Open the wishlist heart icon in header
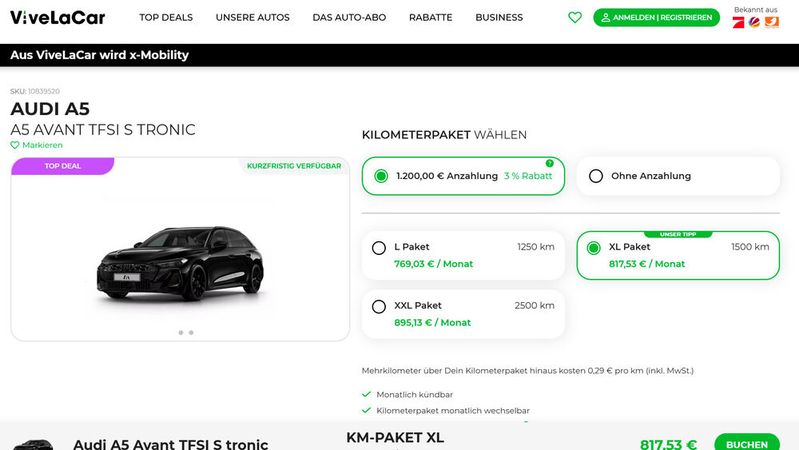This screenshot has width=799, height=450. click(x=575, y=17)
